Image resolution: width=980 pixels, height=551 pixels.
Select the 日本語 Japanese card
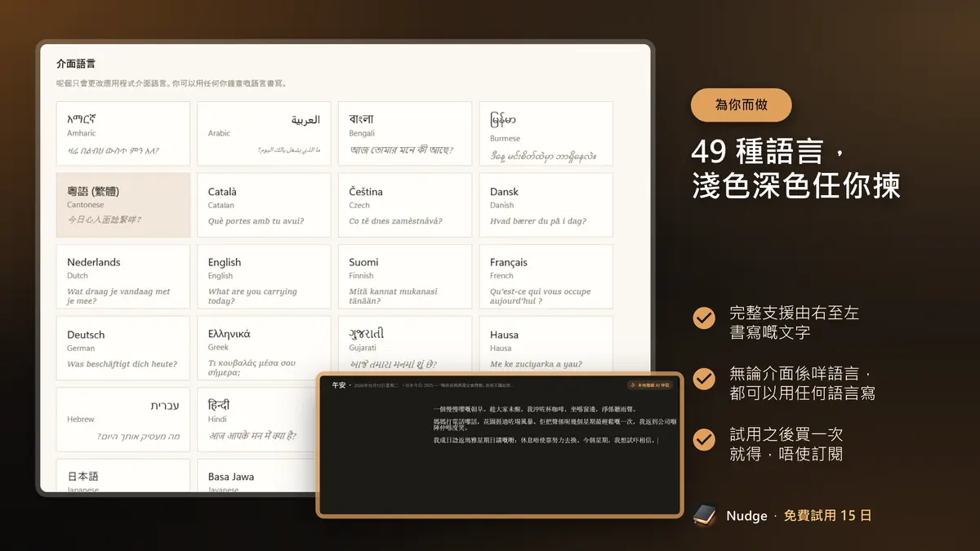click(123, 476)
